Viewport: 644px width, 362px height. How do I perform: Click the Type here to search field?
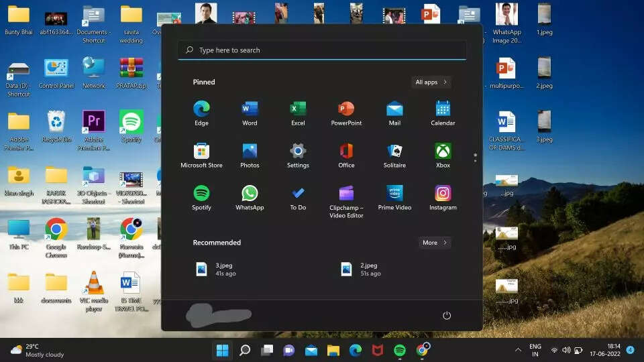coord(322,50)
